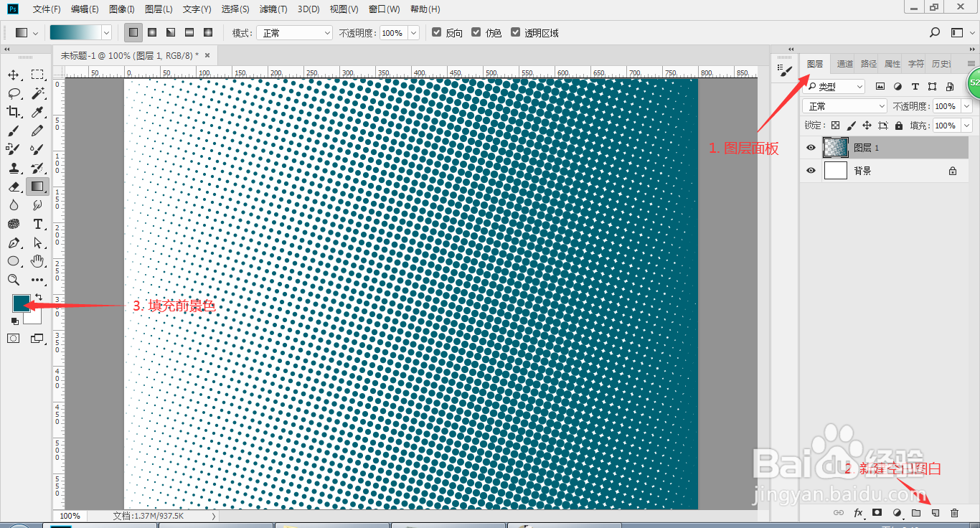Create a new layer with page icon
Viewport: 980px width, 528px height.
coord(936,513)
